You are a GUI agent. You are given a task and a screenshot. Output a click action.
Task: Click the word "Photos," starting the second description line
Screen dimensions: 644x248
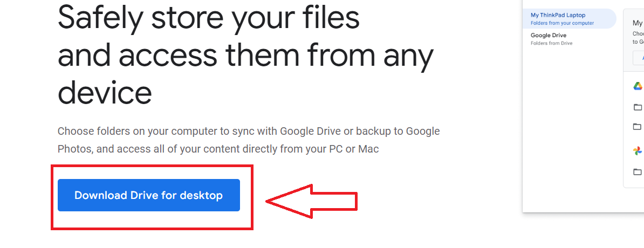tap(74, 149)
